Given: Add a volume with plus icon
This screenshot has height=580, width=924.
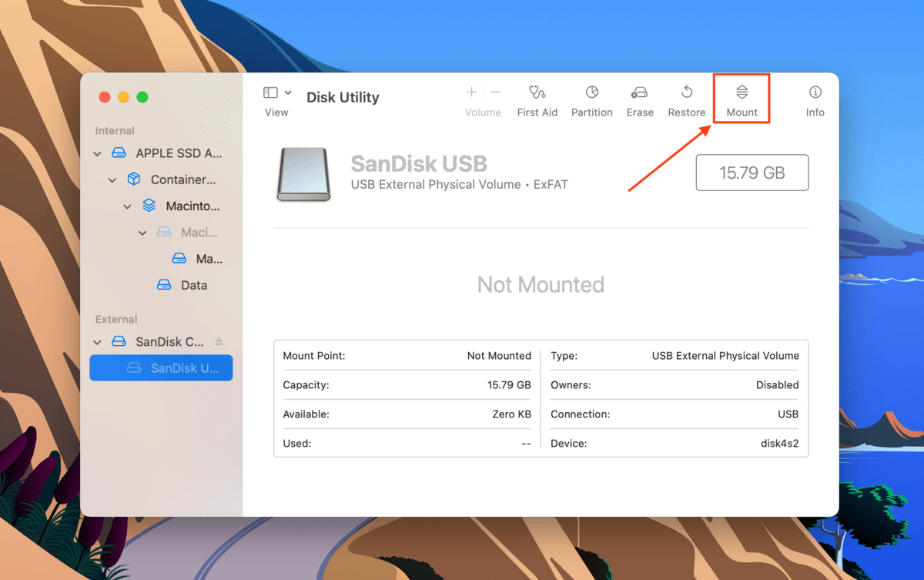Looking at the screenshot, I should [471, 92].
